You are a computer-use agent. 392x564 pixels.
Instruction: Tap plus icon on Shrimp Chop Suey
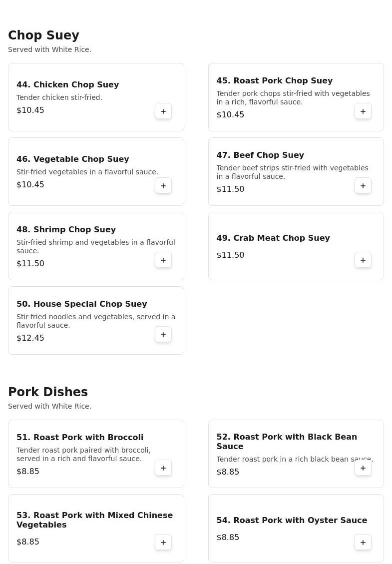click(163, 260)
